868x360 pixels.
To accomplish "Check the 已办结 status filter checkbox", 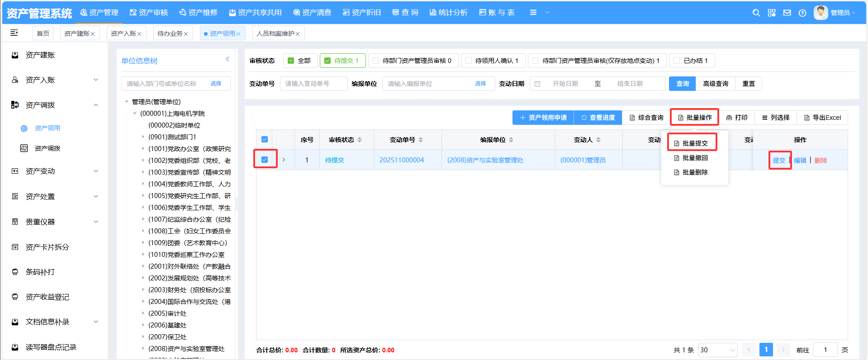I will pyautogui.click(x=677, y=61).
